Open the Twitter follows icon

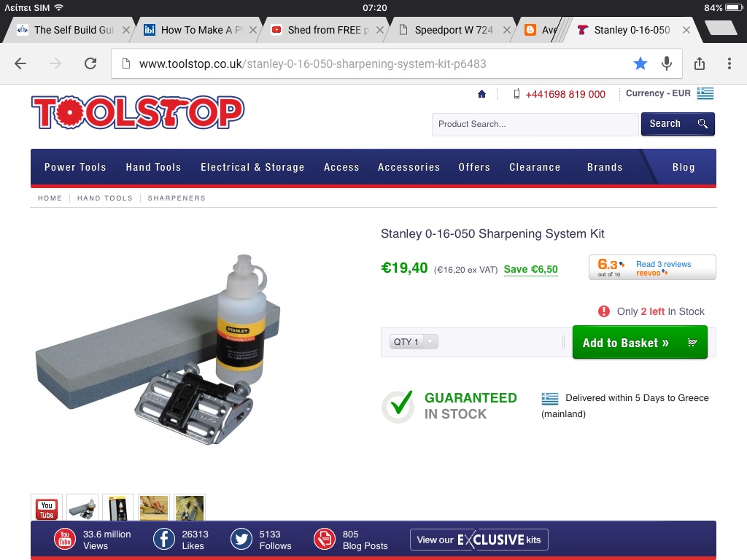(241, 540)
